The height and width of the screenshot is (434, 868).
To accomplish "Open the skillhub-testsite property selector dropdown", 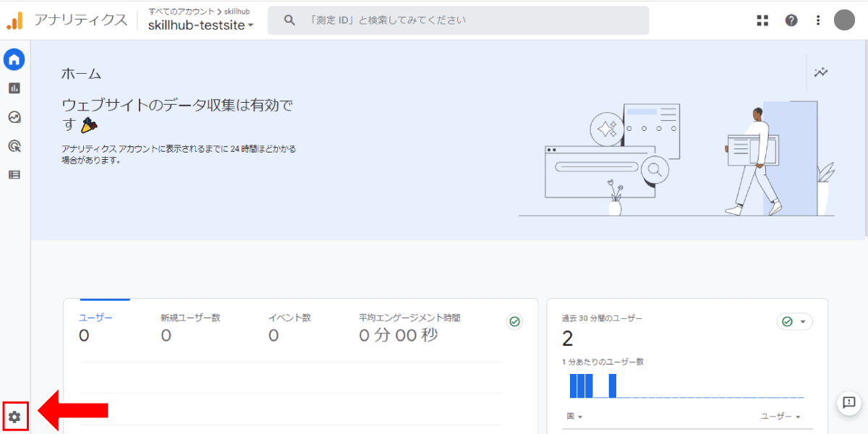I will [x=201, y=25].
